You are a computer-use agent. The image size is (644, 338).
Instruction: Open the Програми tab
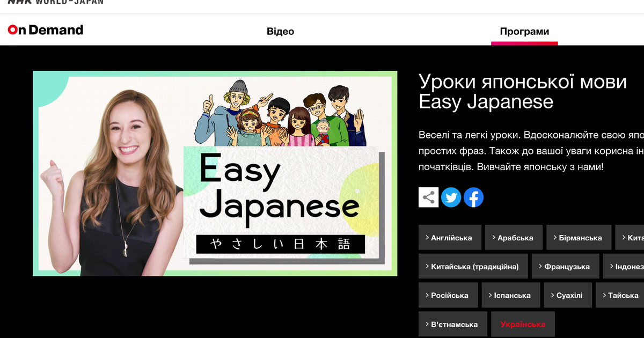pyautogui.click(x=524, y=32)
